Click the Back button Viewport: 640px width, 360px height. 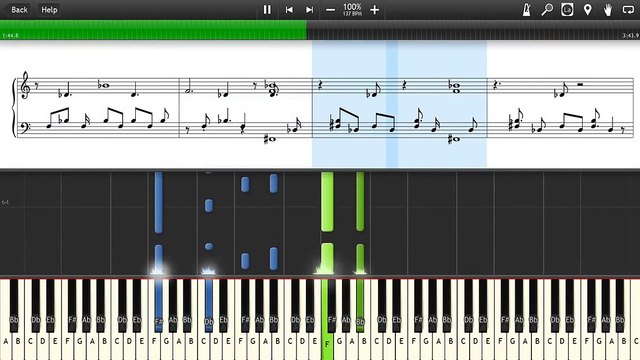[x=19, y=9]
